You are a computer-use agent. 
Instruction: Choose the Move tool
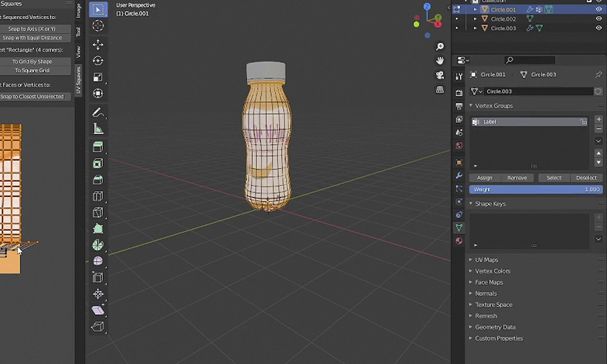[98, 45]
